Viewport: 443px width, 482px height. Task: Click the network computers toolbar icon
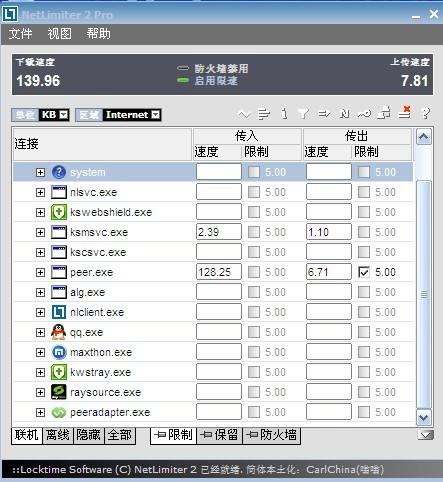384,113
